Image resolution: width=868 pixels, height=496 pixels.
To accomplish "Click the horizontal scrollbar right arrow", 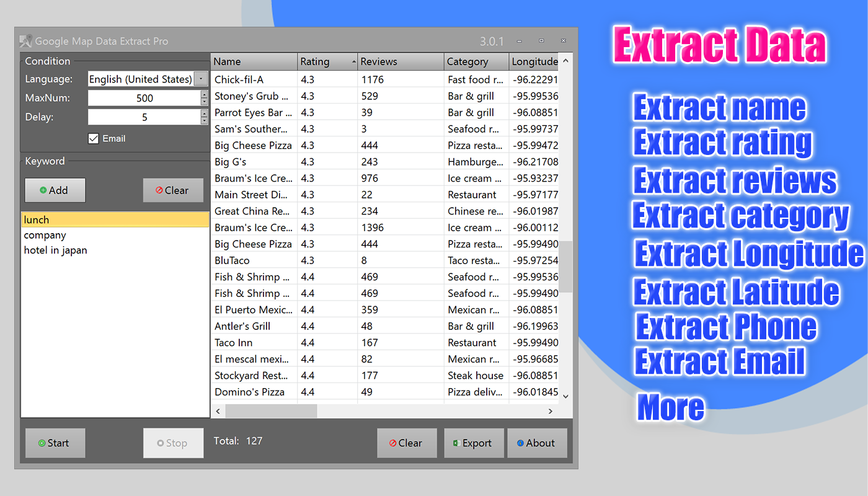I will click(551, 411).
